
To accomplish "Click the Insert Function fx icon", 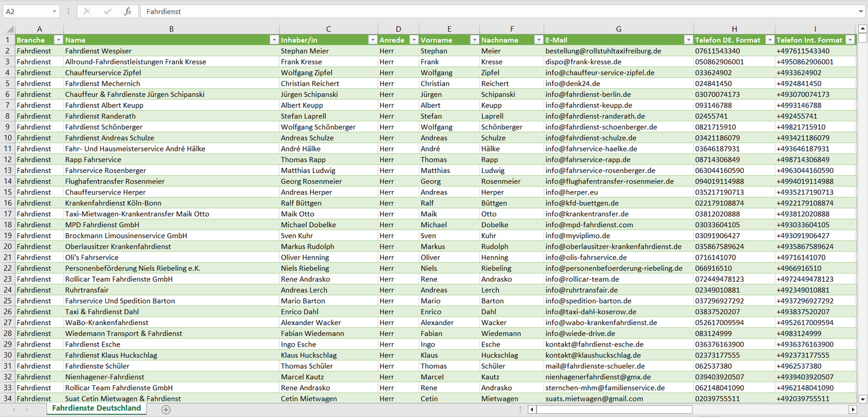I will pos(127,11).
